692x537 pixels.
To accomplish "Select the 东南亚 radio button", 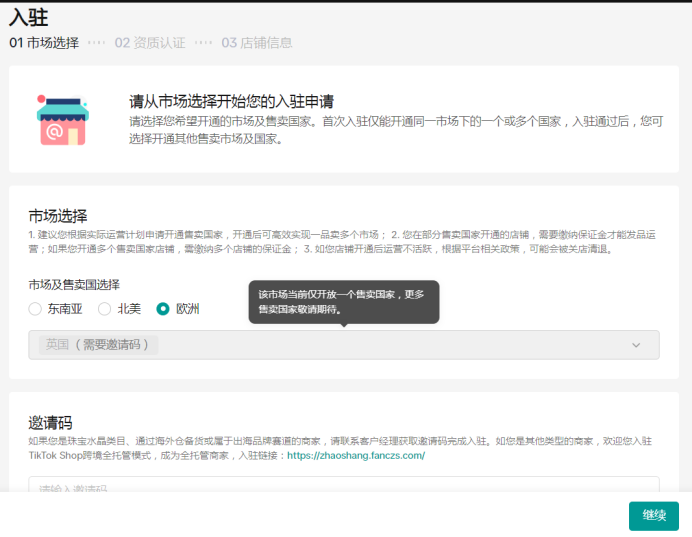I will click(x=36, y=309).
